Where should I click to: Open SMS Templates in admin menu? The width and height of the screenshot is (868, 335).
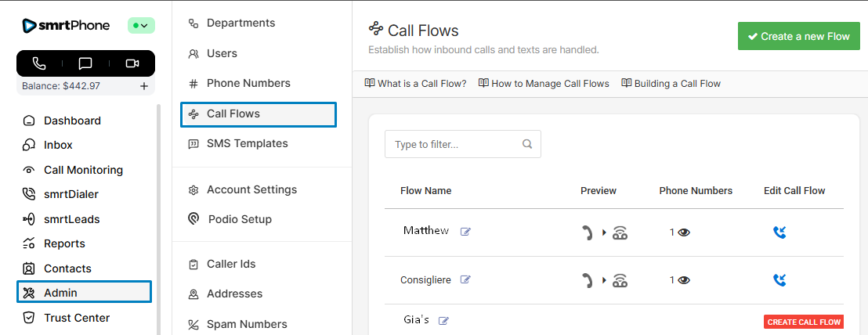pos(247,143)
